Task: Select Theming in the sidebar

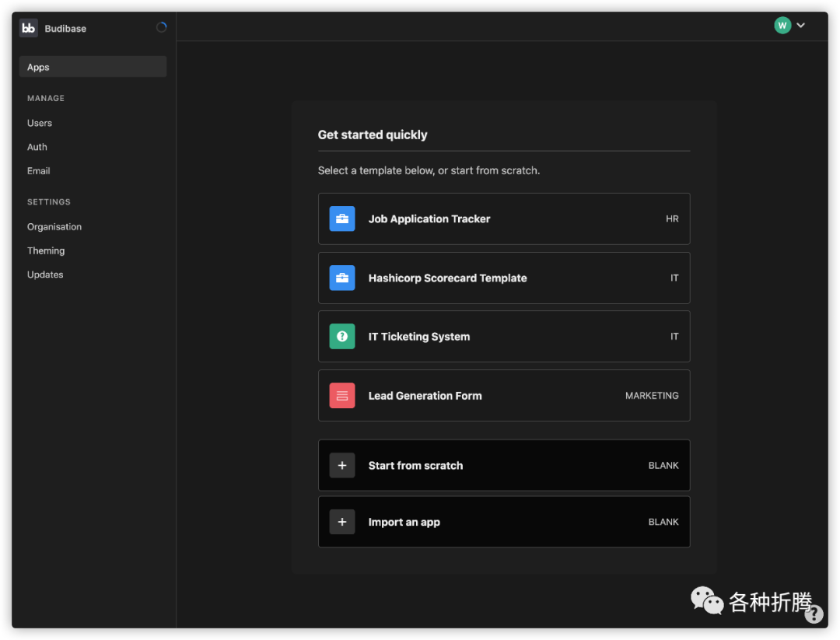Action: 46,251
